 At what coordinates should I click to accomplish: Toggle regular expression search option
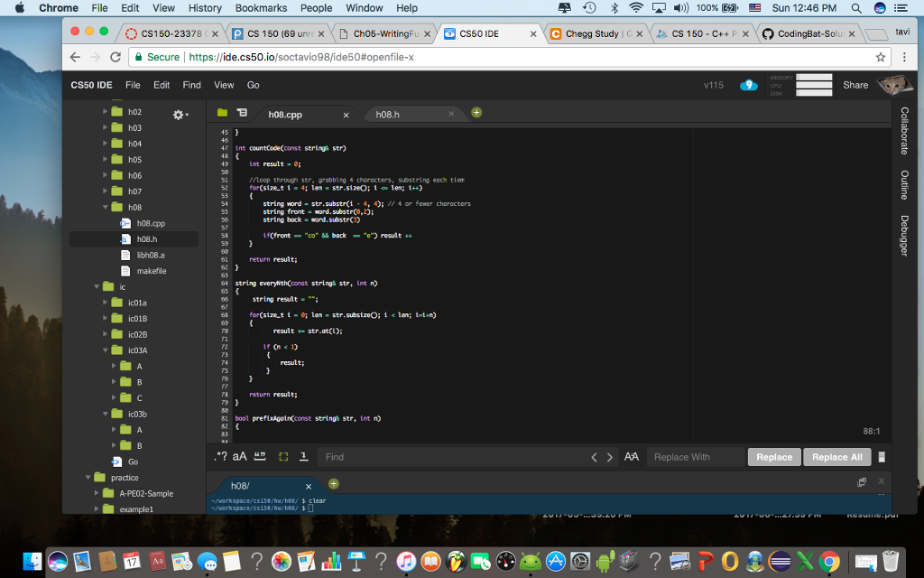220,456
